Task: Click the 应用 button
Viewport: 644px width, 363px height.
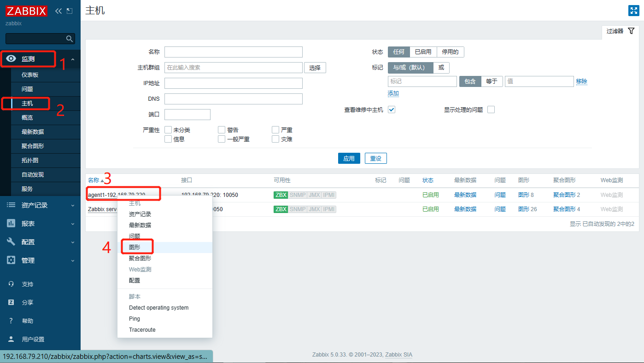Action: (349, 158)
